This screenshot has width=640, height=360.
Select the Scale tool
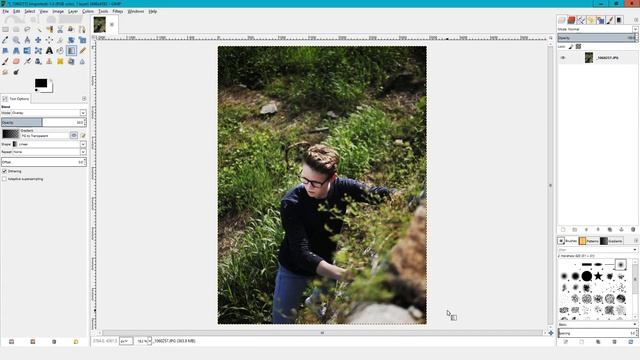(82, 40)
